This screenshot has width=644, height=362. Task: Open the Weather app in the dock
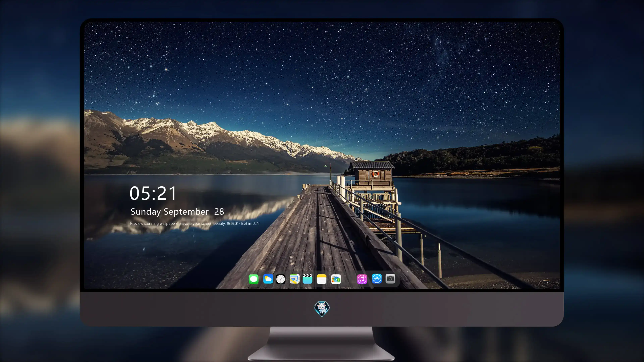(268, 279)
